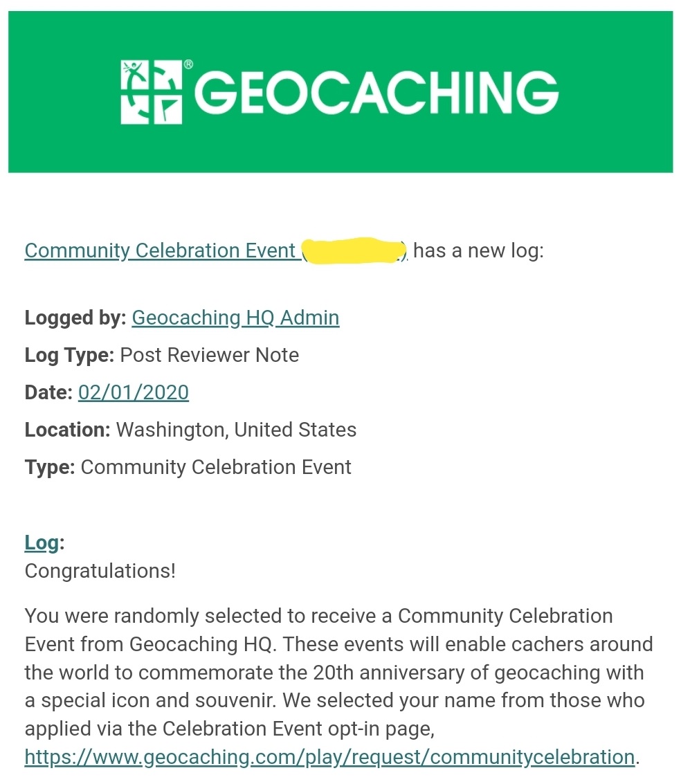Click the "has a new log:" text
This screenshot has width=681, height=784.
tap(478, 250)
